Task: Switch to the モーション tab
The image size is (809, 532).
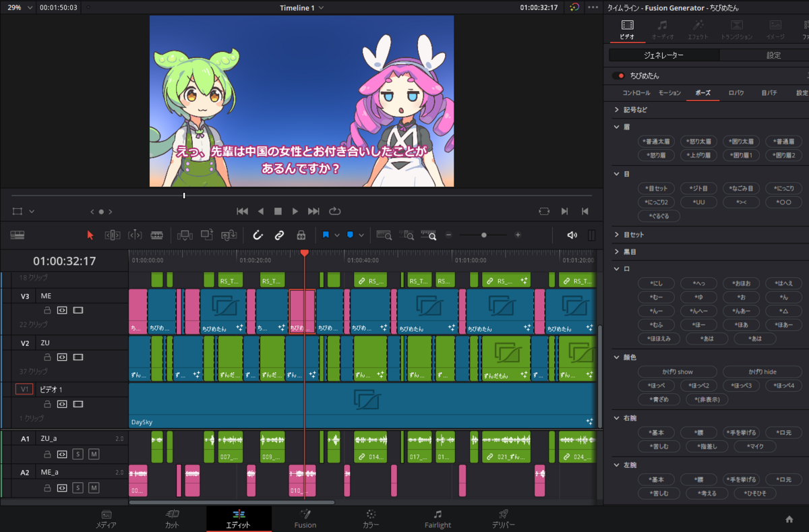Action: (x=669, y=93)
